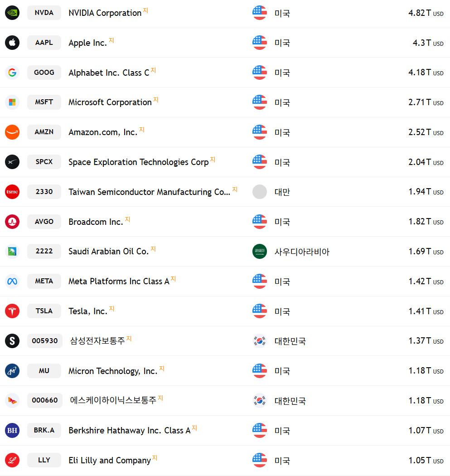This screenshot has width=450, height=476.
Task: Click the Amazon logo icon
Action: click(12, 132)
